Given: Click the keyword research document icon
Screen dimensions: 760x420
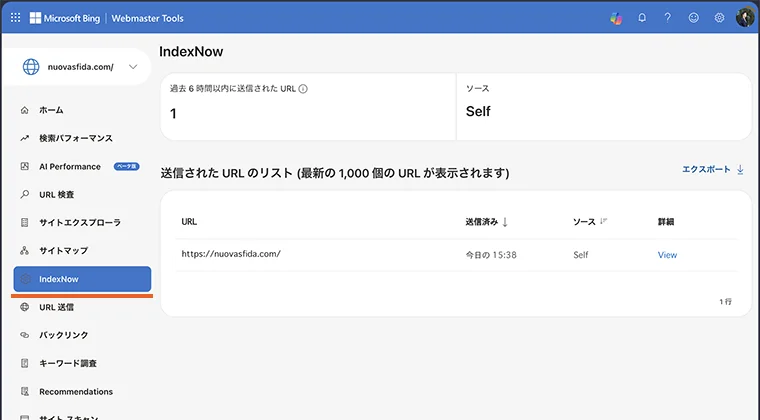Looking at the screenshot, I should [x=25, y=363].
